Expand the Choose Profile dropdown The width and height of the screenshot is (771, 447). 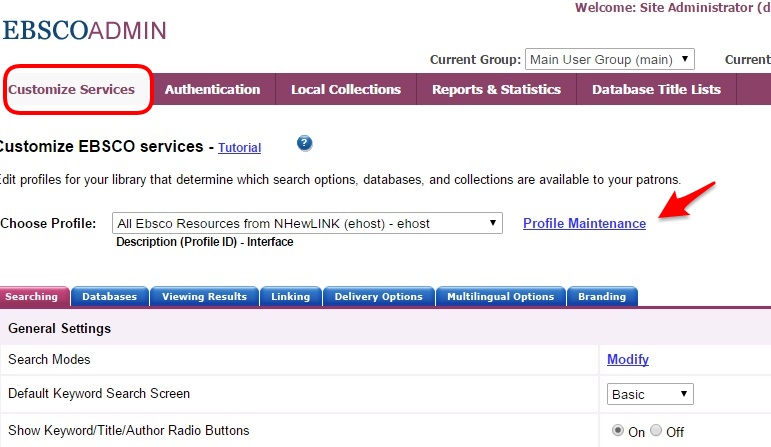pos(307,223)
